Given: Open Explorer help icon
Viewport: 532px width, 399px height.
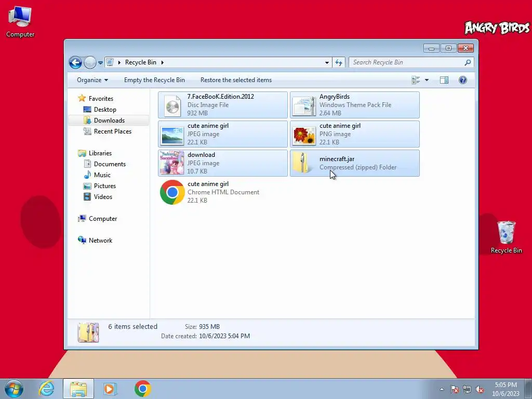Looking at the screenshot, I should coord(463,80).
